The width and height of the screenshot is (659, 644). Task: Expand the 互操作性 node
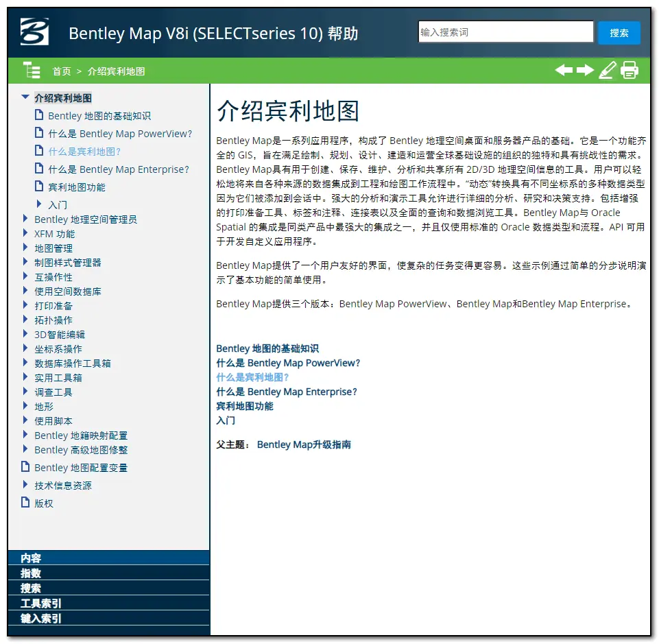pos(25,276)
